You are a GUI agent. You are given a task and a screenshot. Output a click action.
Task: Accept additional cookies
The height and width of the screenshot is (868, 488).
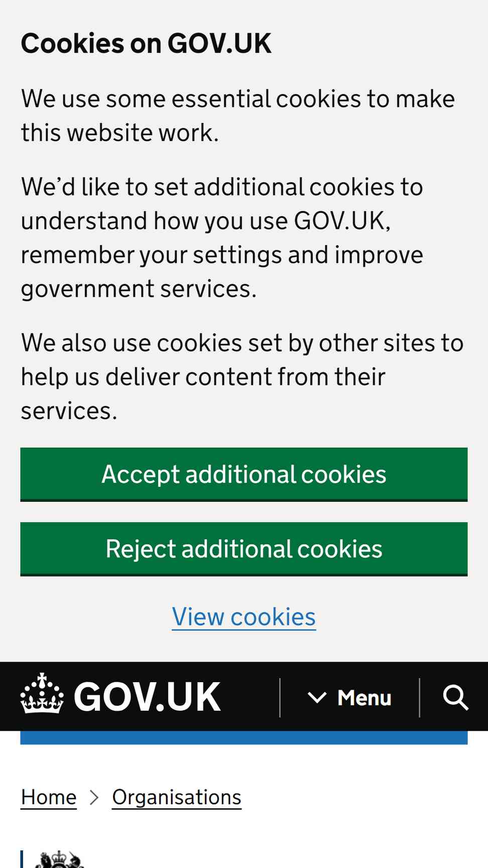click(x=244, y=474)
